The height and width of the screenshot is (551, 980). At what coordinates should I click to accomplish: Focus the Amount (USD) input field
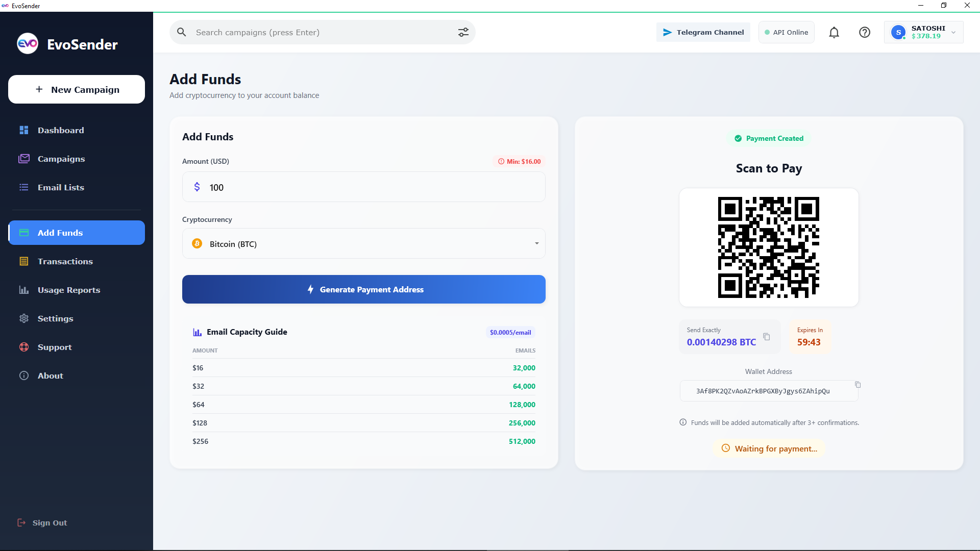[364, 187]
